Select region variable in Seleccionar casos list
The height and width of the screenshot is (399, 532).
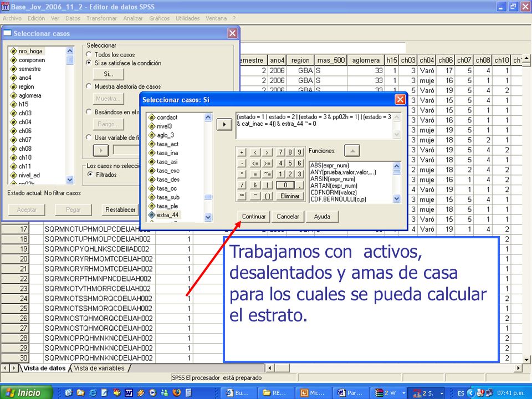pos(26,86)
